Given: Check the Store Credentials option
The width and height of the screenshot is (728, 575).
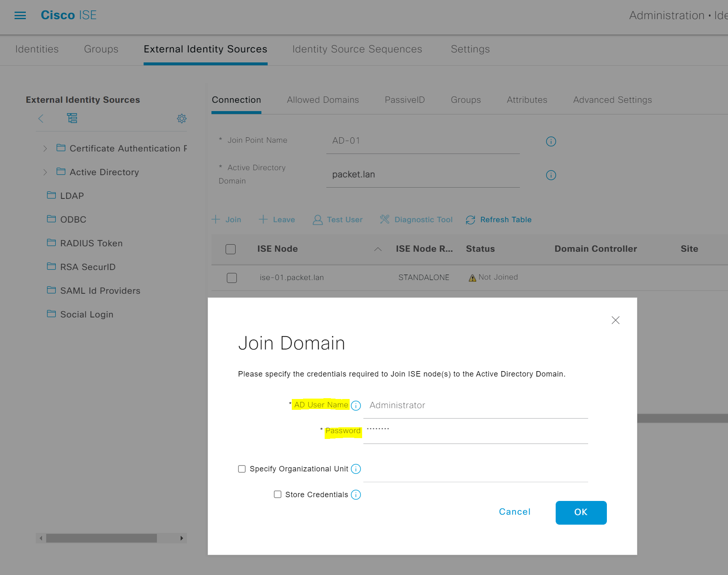Looking at the screenshot, I should [x=278, y=494].
